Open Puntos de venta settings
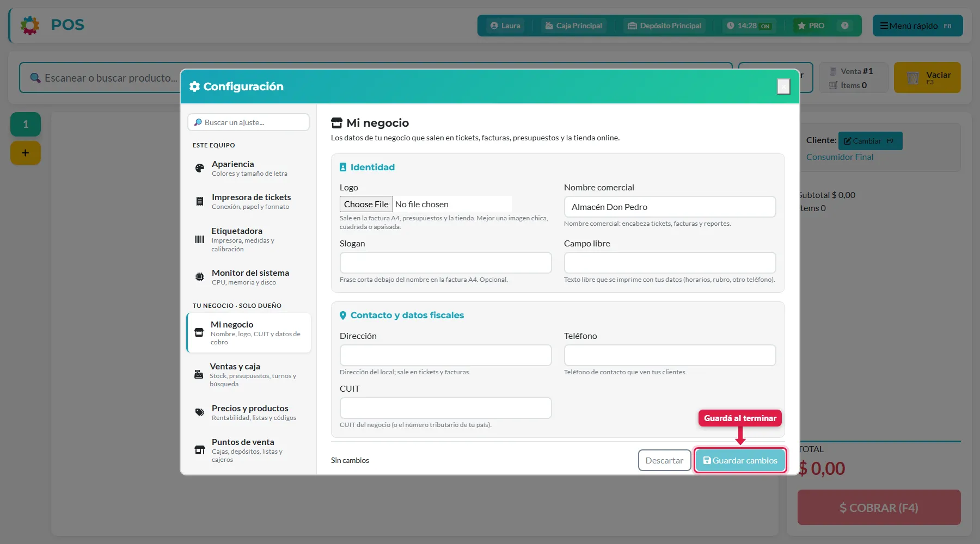The width and height of the screenshot is (980, 544). [x=249, y=450]
